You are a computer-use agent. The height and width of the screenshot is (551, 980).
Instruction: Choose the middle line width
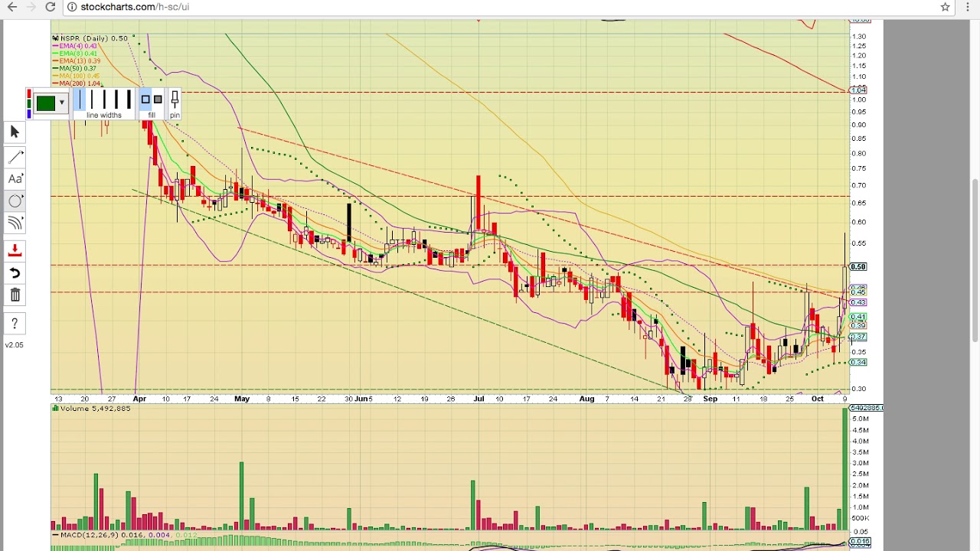pyautogui.click(x=103, y=99)
